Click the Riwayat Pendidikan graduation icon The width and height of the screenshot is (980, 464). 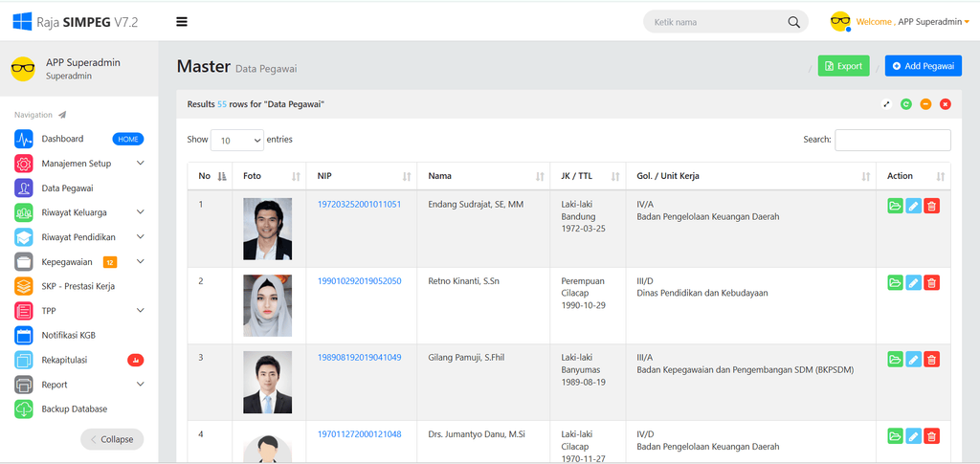pos(24,237)
